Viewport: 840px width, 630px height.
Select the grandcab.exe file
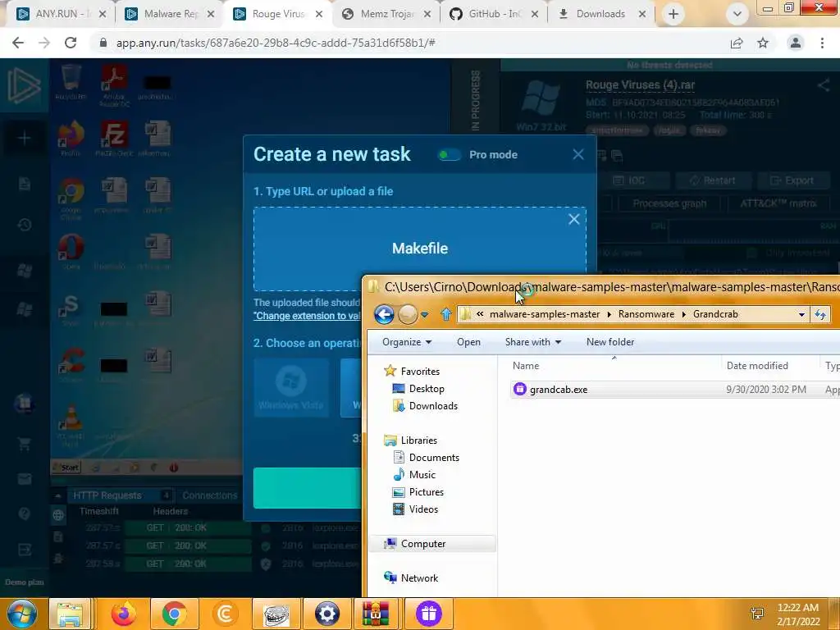[558, 390]
